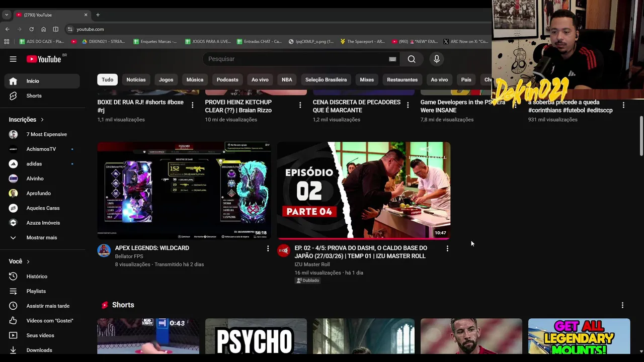Go back in browser
Screen dimensions: 644x362
[7, 29]
